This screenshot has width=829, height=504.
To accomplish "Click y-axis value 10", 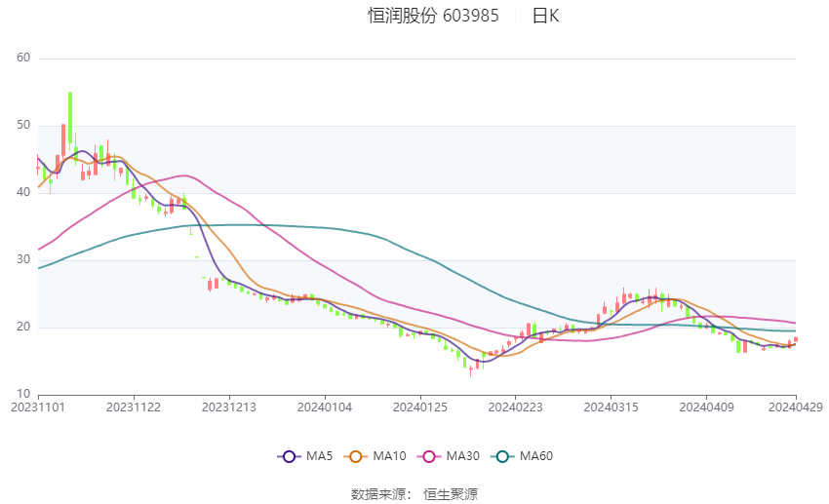I will coord(23,394).
